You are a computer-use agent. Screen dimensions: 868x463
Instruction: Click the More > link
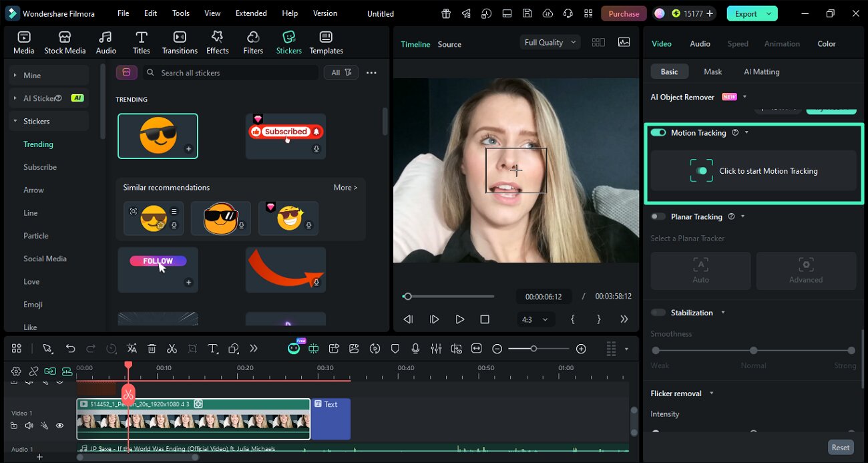click(x=345, y=188)
